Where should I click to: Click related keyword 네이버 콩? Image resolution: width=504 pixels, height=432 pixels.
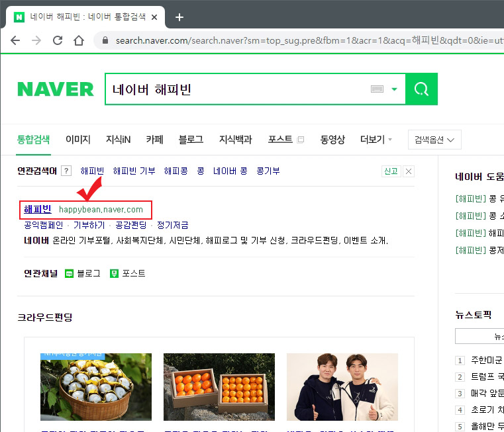tap(230, 171)
